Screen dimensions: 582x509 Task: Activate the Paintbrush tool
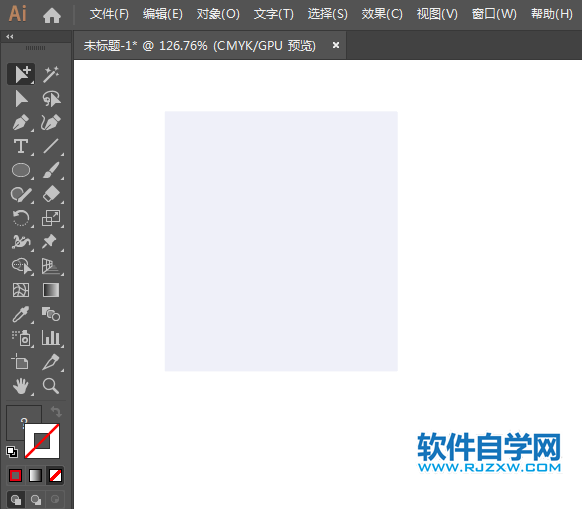51,170
